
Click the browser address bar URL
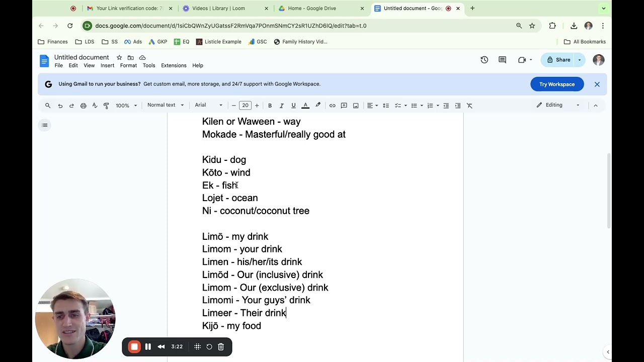pos(230,26)
